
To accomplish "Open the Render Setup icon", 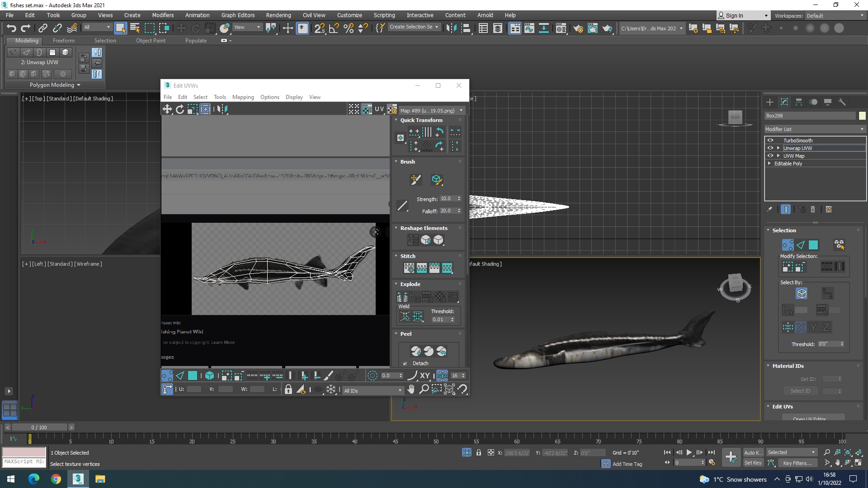I will click(578, 28).
